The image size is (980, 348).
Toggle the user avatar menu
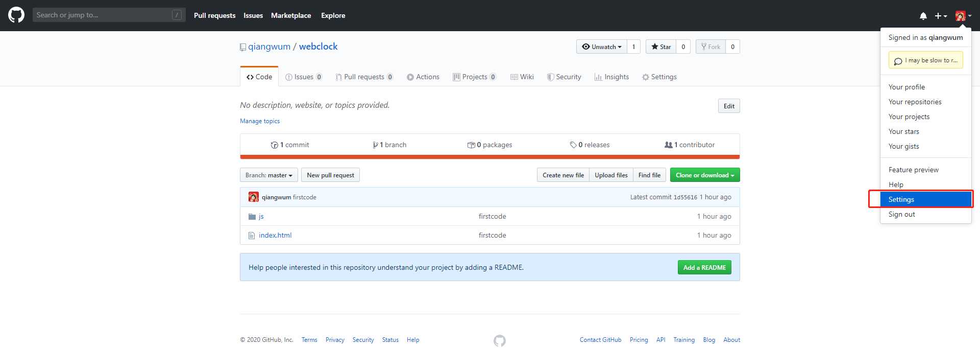click(x=963, y=16)
